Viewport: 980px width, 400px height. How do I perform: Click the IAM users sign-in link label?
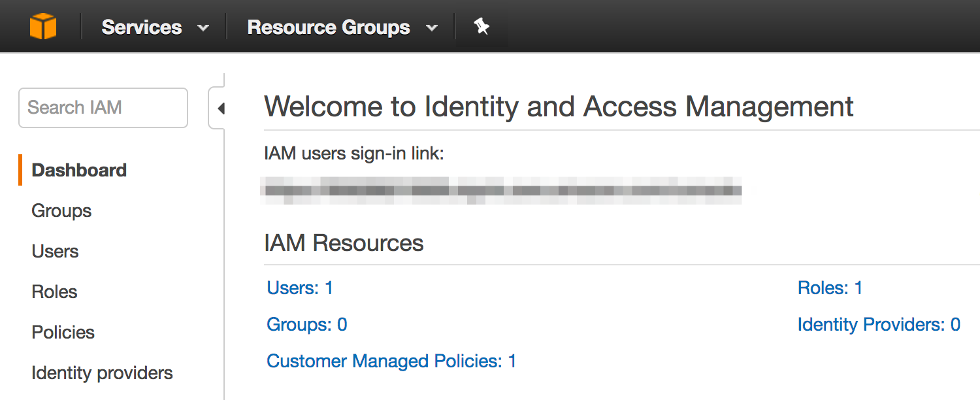click(354, 154)
